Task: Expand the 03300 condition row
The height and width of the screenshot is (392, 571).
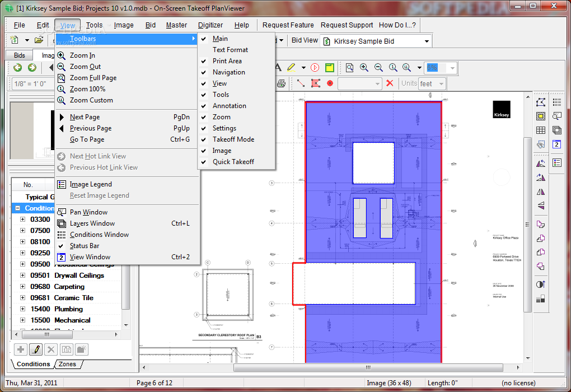Action: (22, 220)
